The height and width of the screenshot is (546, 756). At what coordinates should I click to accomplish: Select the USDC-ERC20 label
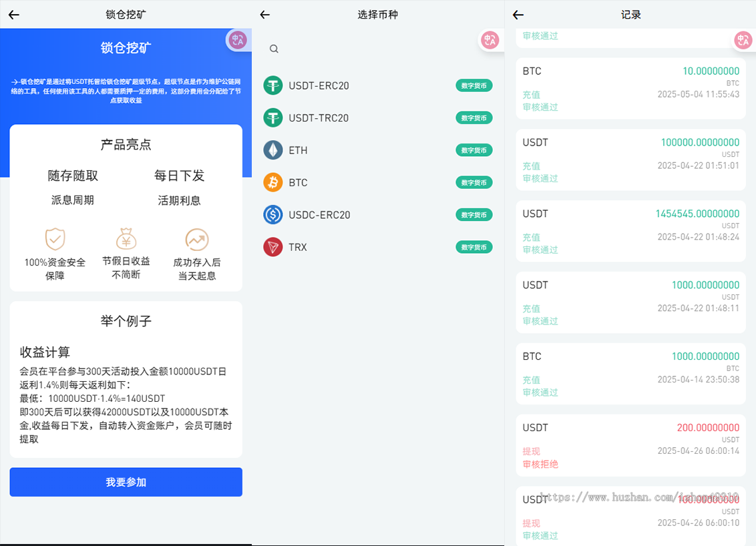[319, 215]
